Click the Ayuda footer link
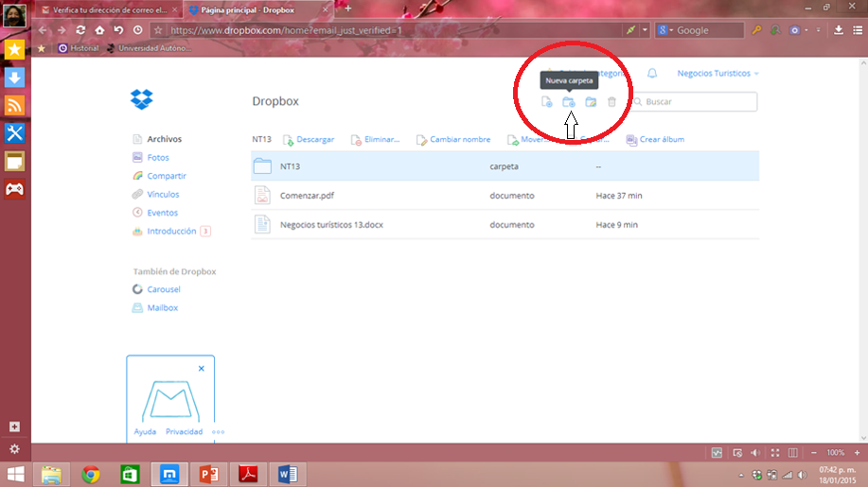This screenshot has width=868, height=487. pos(145,432)
